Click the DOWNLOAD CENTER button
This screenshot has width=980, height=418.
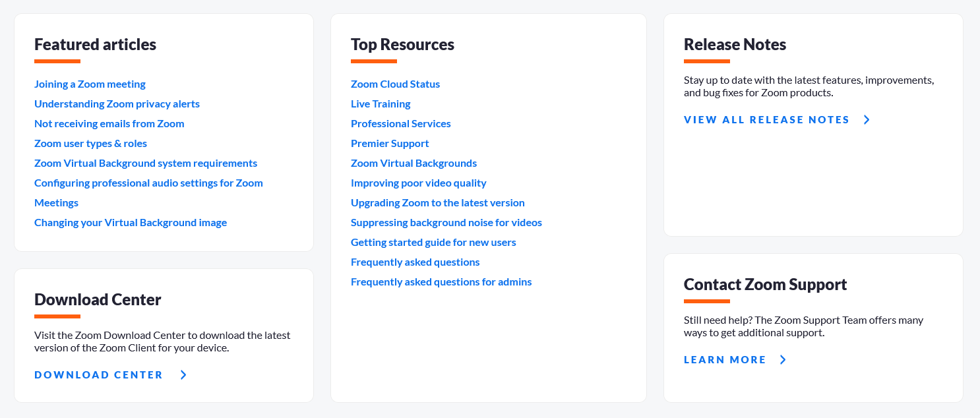click(98, 374)
